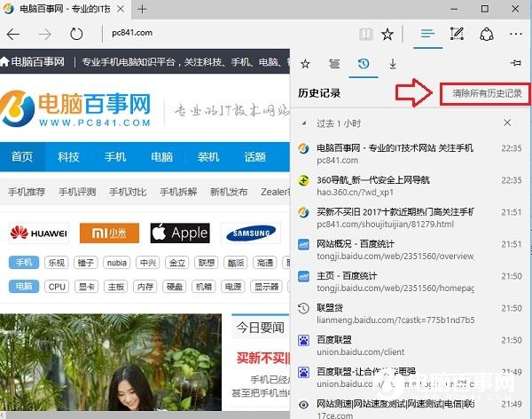The image size is (532, 419).
Task: Delete the 过去 1 小时 history group
Action: [507, 123]
